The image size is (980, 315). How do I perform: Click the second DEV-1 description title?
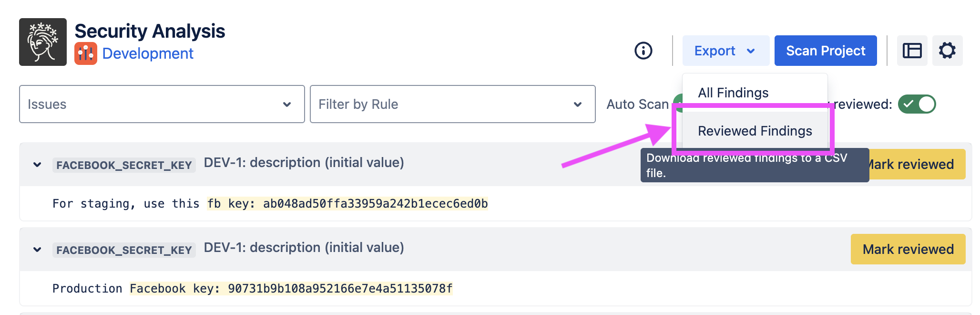pos(304,248)
